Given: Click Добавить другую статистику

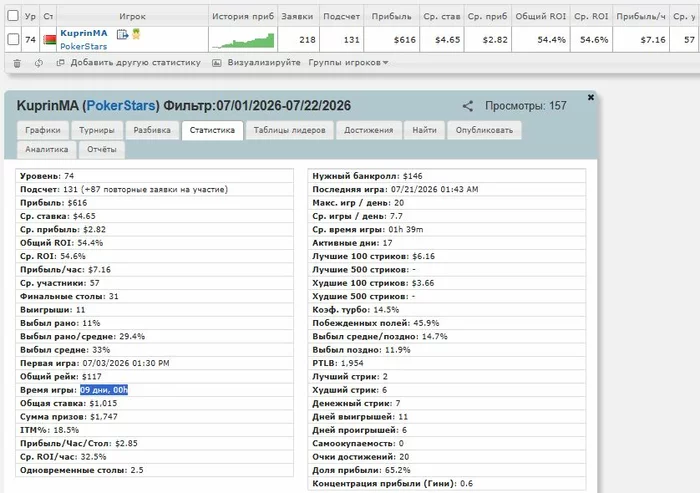Looking at the screenshot, I should (136, 63).
